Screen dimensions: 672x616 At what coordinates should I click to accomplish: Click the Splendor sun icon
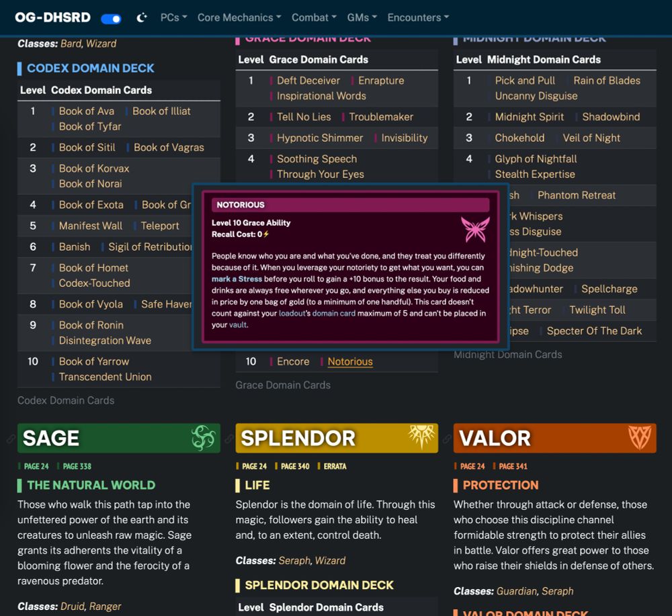click(422, 437)
